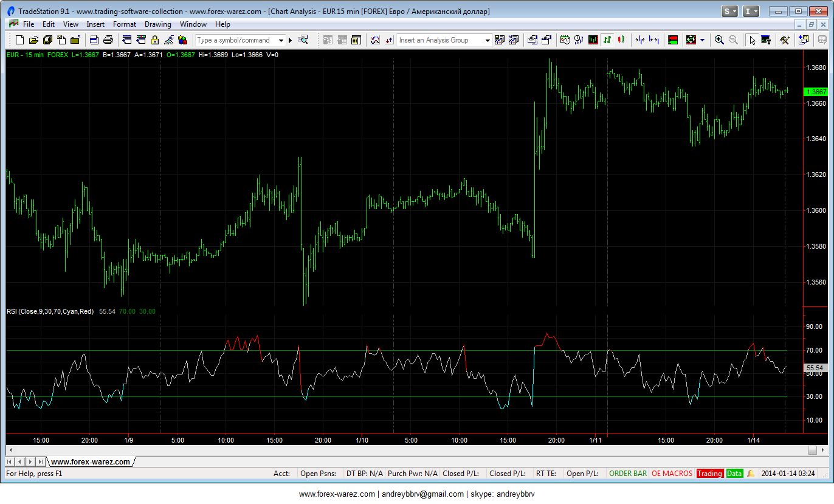Select the pointer cursor tool
This screenshot has width=834, height=504.
click(x=752, y=40)
